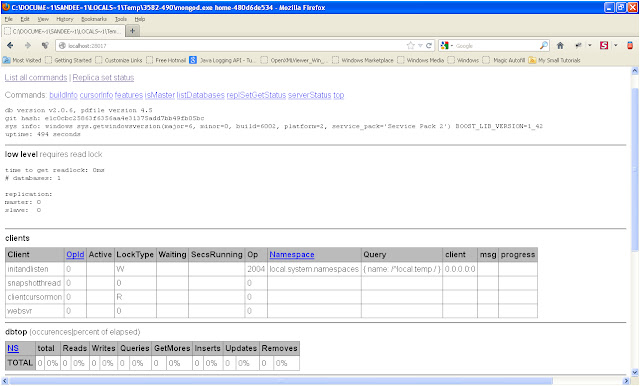Screen dimensions: 640x386
Task: Open the Tools menu
Action: (120, 19)
